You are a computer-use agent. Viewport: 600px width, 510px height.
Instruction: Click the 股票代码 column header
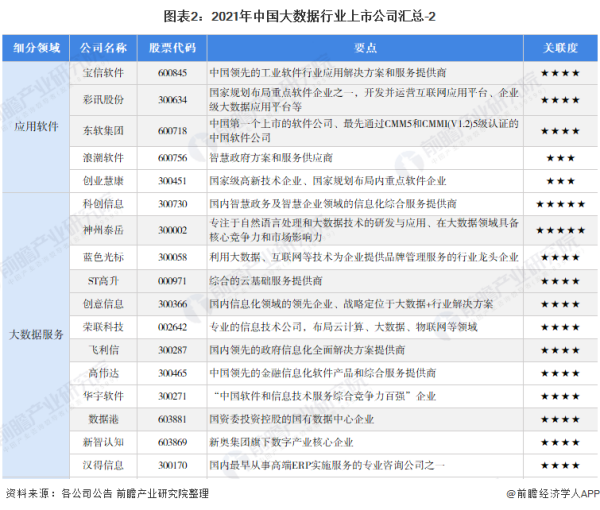click(x=169, y=48)
